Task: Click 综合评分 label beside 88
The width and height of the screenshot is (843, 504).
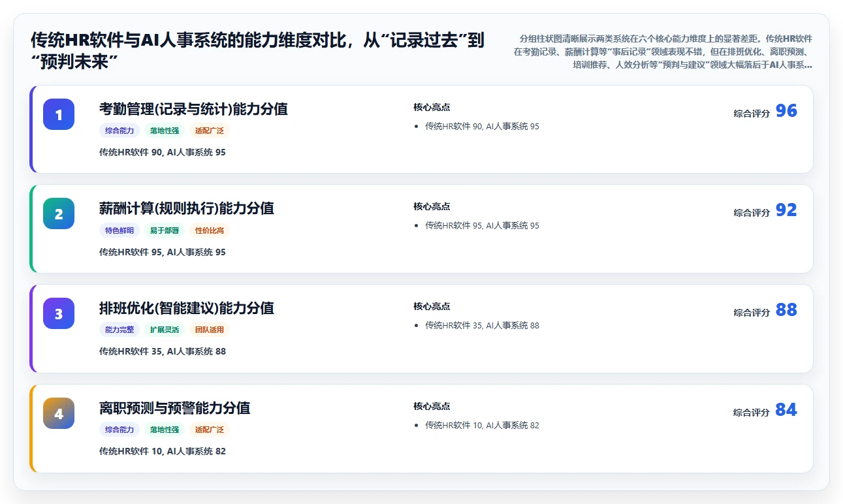Action: [x=752, y=313]
